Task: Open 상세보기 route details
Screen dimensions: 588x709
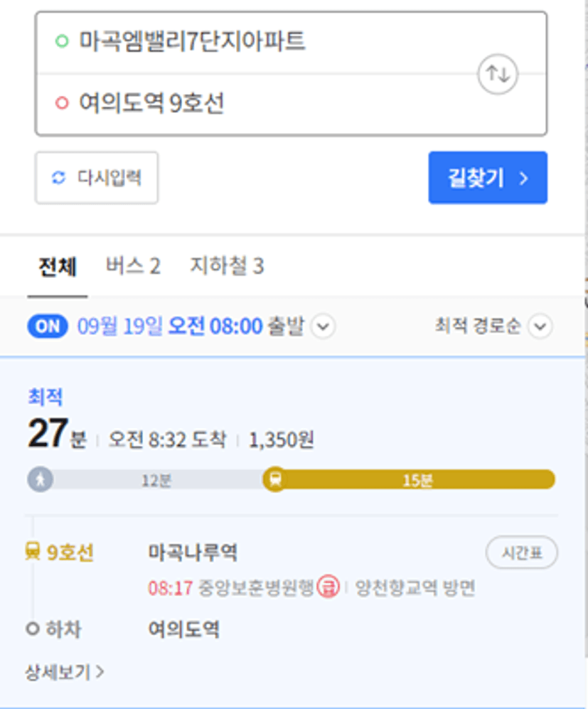Action: [x=65, y=672]
